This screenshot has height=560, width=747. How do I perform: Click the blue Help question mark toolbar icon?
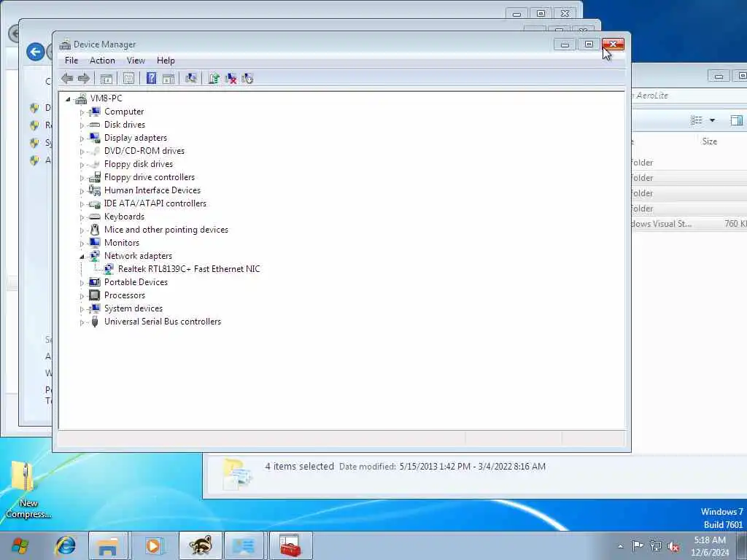pos(151,79)
